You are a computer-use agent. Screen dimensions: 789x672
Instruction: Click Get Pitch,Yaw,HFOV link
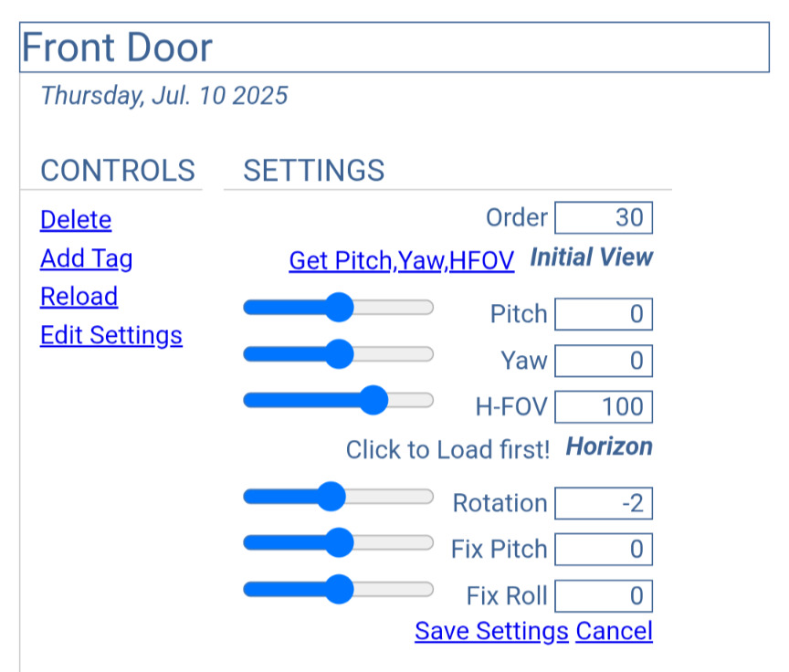click(x=402, y=260)
